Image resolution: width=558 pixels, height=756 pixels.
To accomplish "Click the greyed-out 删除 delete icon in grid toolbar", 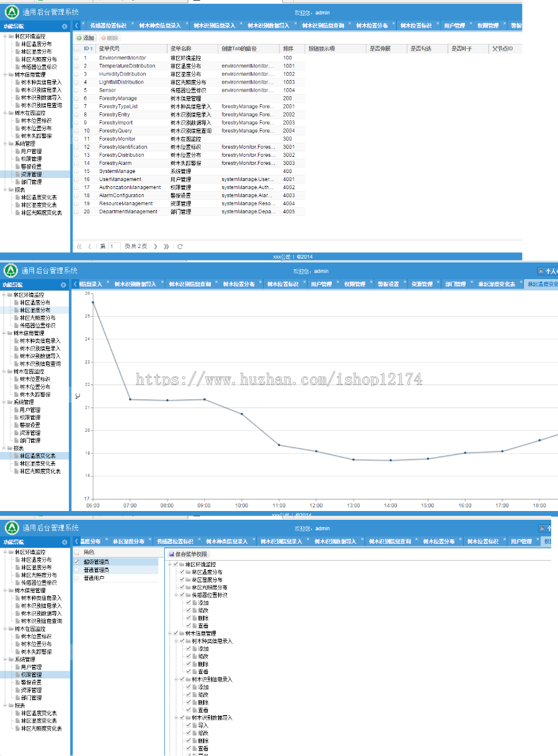I will 103,38.
